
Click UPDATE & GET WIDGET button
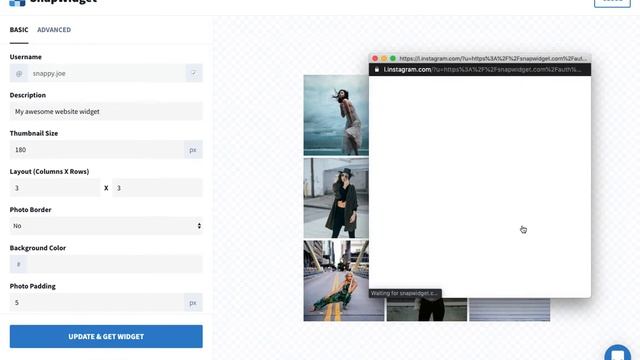click(x=106, y=336)
